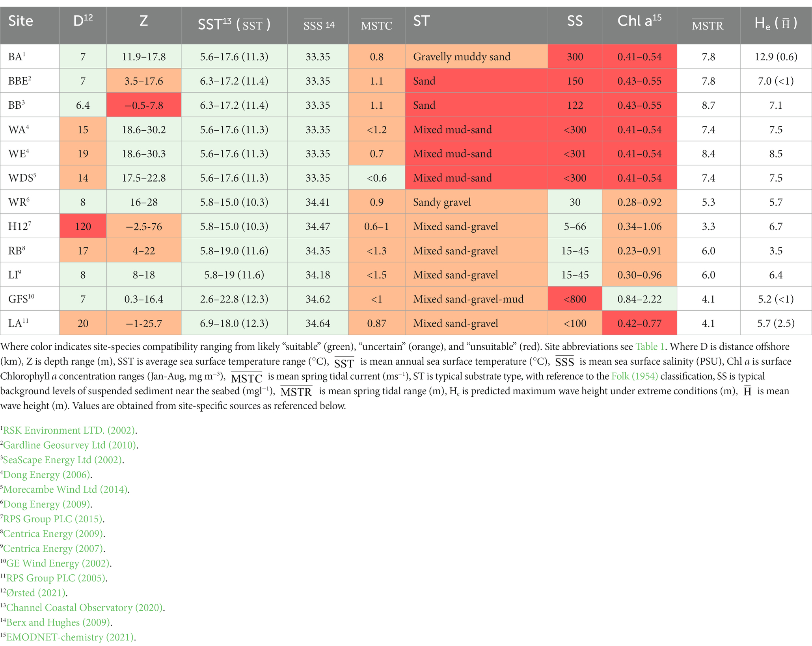Screen dimensions: 812x646
Task: Click the ST column header
Action: click(x=476, y=25)
